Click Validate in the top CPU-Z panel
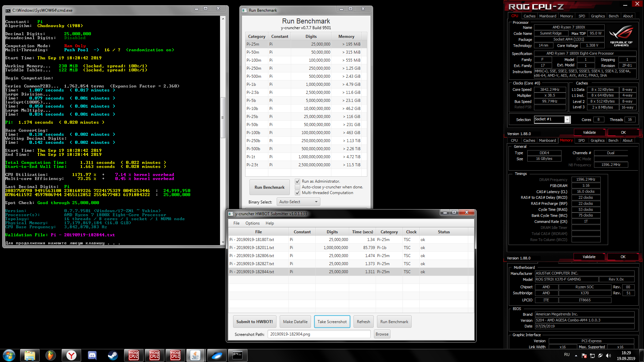The width and height of the screenshot is (644, 362). (589, 132)
